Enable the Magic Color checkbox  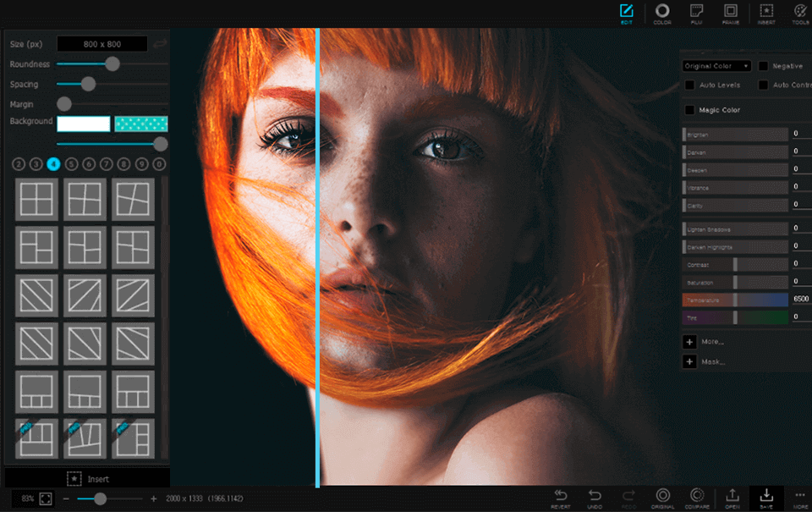(x=690, y=110)
